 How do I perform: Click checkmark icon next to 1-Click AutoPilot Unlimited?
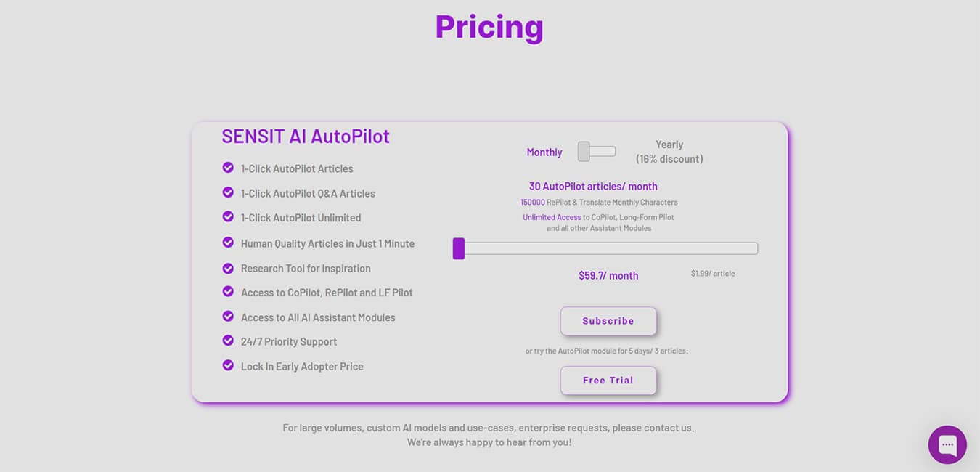pos(228,217)
